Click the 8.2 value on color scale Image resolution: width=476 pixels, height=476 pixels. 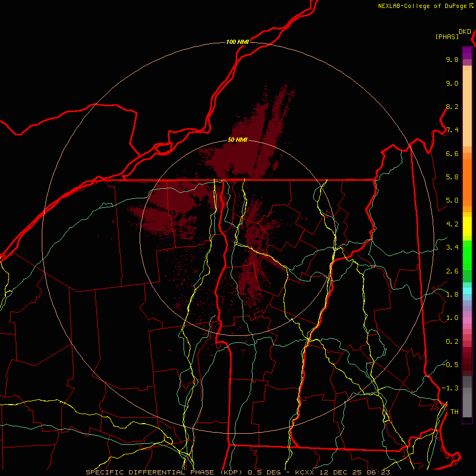click(x=452, y=106)
